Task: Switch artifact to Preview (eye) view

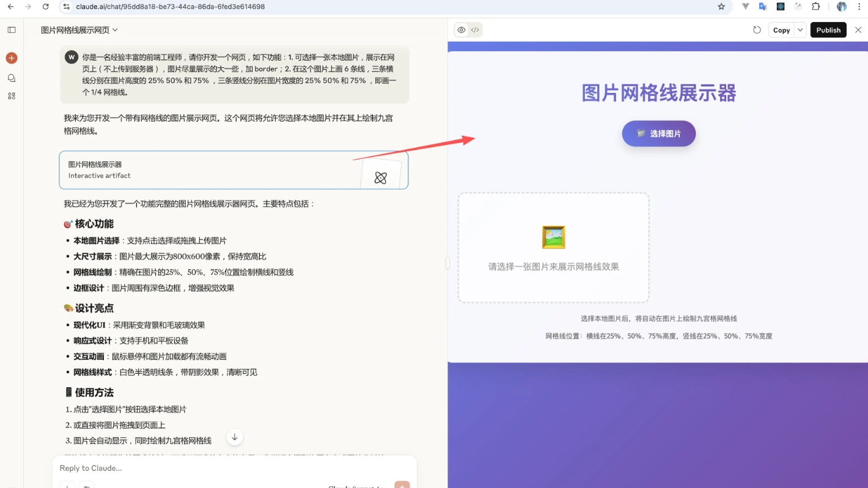Action: 462,30
